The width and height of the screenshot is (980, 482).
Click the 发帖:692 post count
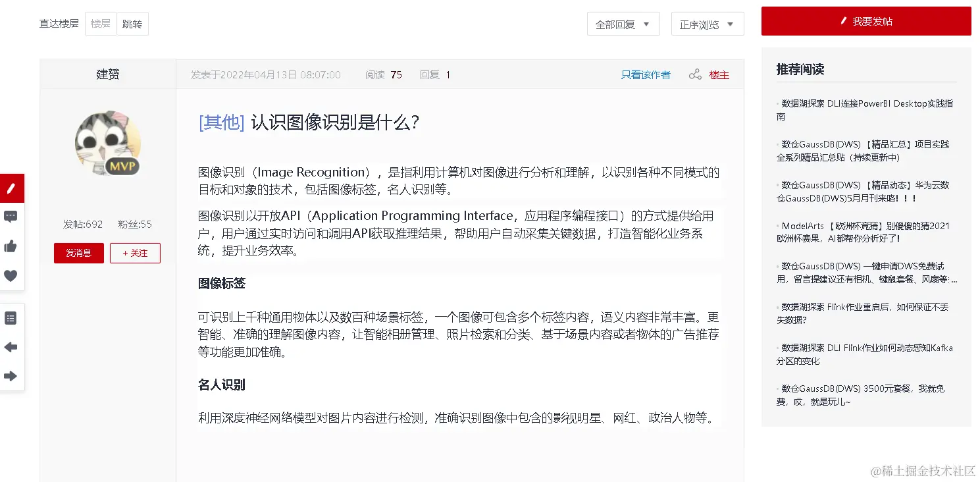[83, 225]
